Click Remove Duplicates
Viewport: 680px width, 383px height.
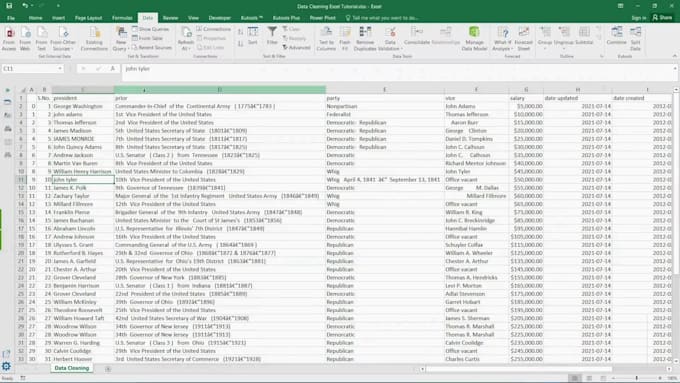[x=365, y=39]
